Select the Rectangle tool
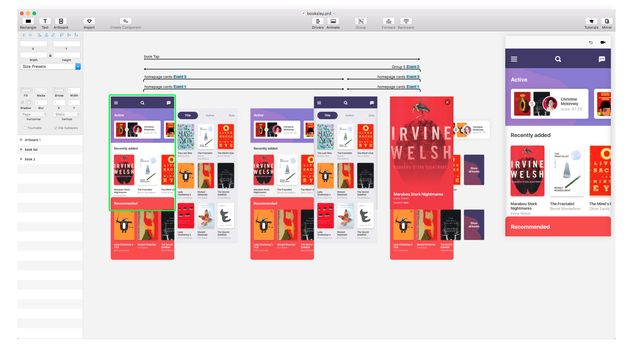The height and width of the screenshot is (364, 633). 28,21
